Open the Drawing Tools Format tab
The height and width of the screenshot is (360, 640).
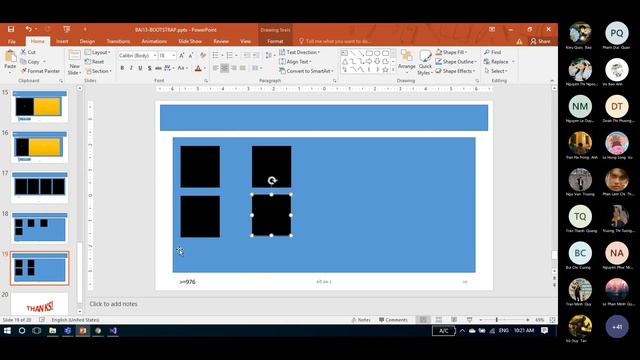[275, 41]
